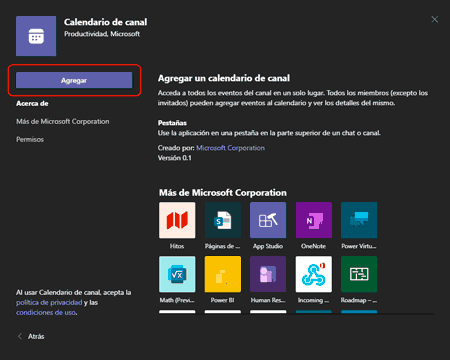Select the Power Virtual Agents icon

359,220
